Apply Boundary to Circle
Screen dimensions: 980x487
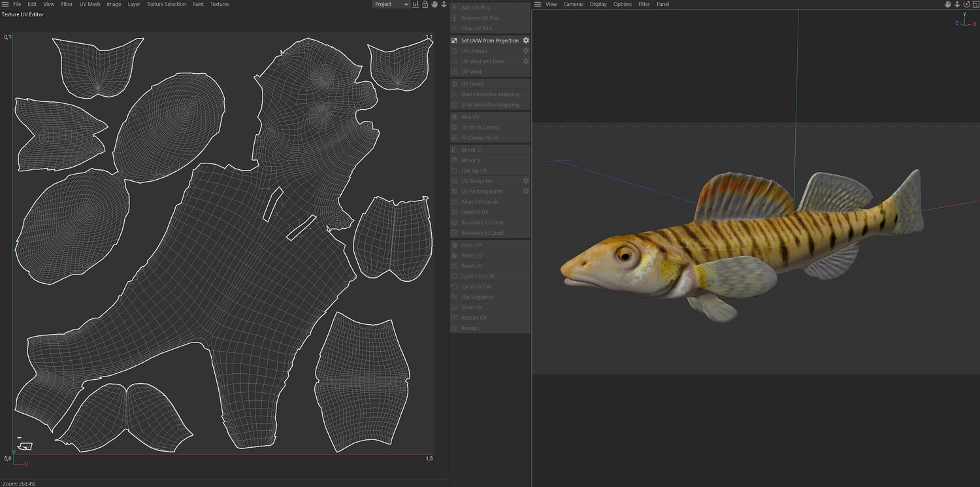coord(490,223)
